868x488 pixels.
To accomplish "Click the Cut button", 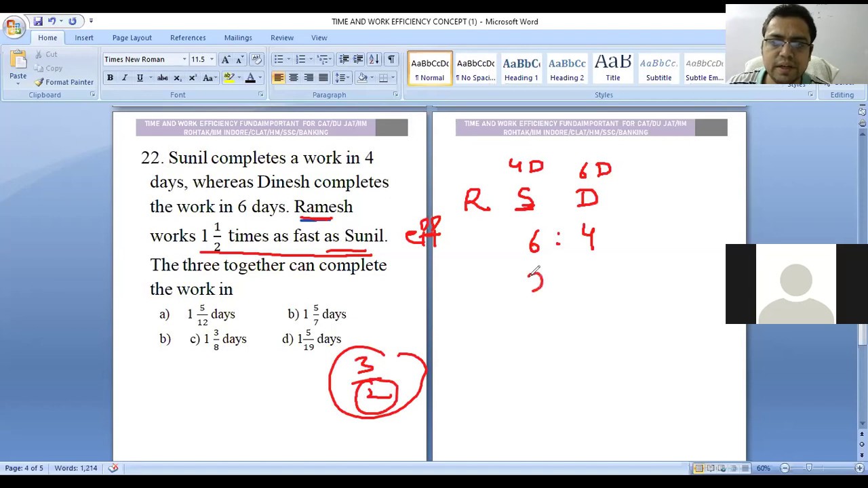I will [46, 54].
